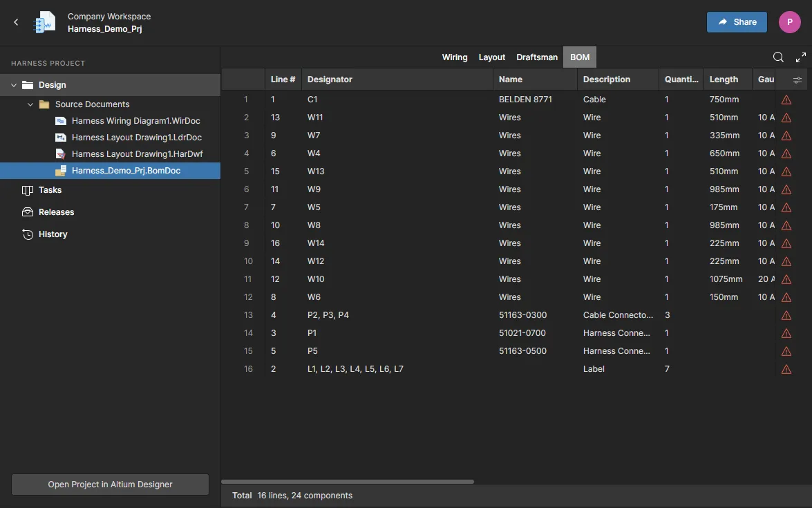
Task: Open Harness Wiring Diagram1.WirDoc
Action: click(x=135, y=121)
